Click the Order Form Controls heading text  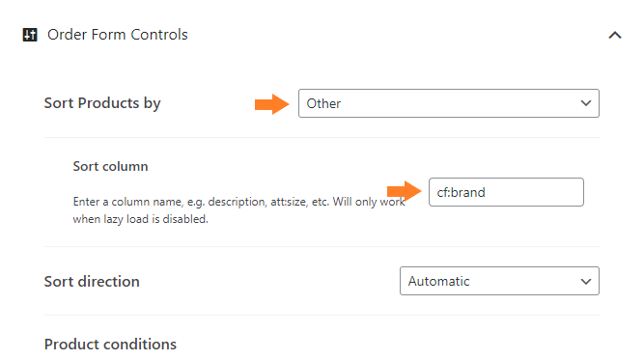coord(118,35)
